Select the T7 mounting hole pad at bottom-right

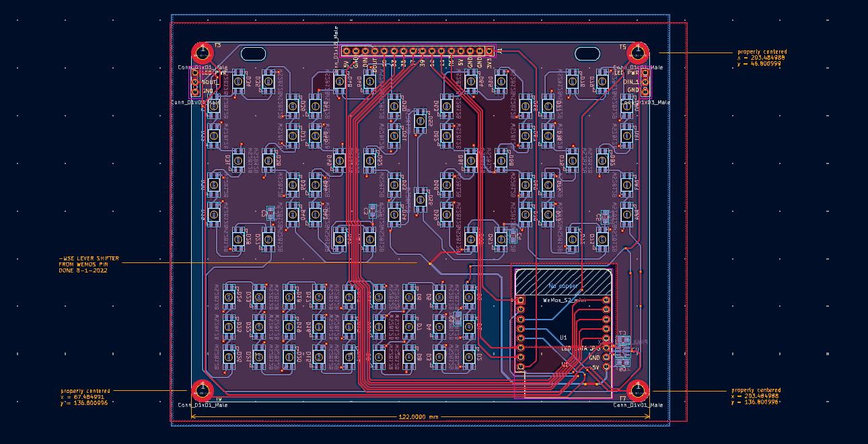tap(638, 390)
